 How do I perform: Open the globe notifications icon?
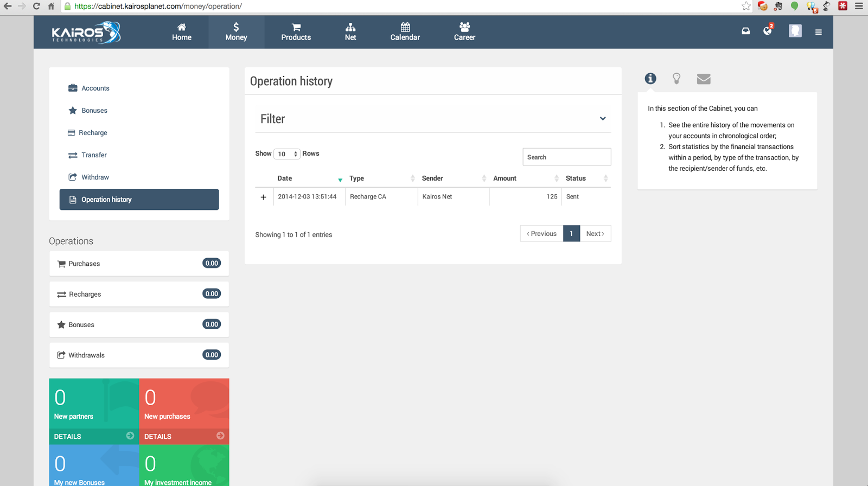767,30
